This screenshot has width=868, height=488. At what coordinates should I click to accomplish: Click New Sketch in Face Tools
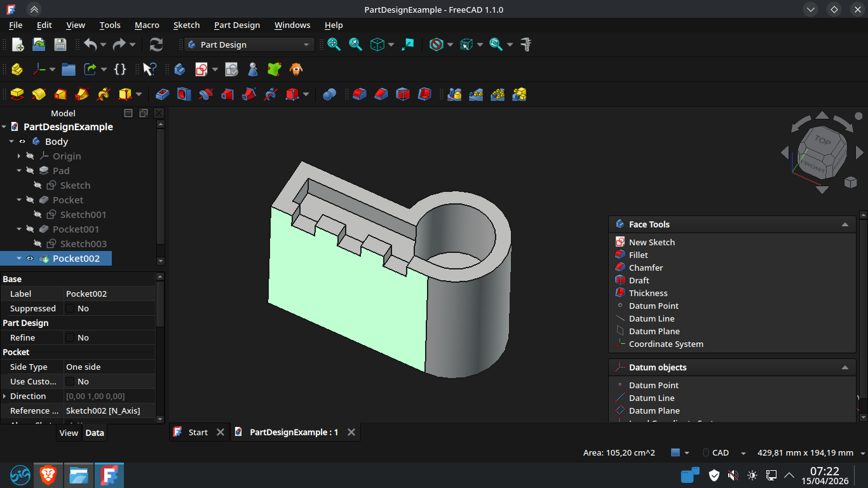point(651,242)
